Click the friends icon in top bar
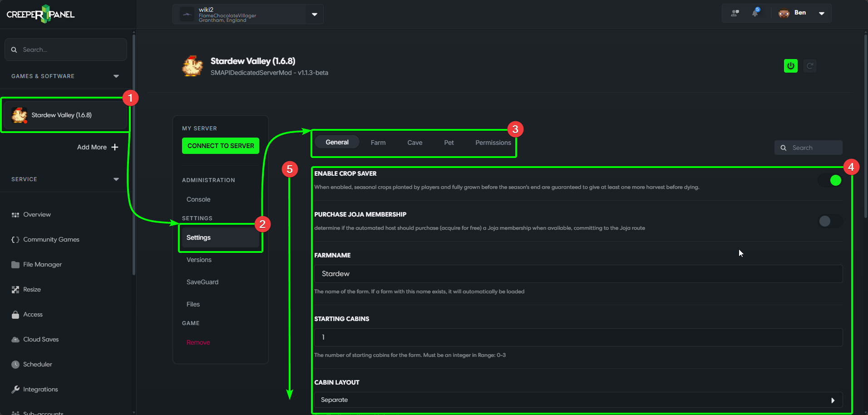Viewport: 868px width, 415px height. 735,13
